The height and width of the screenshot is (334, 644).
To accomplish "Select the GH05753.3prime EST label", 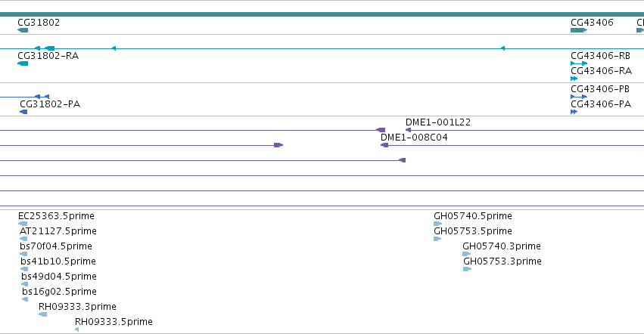I will 502,261.
